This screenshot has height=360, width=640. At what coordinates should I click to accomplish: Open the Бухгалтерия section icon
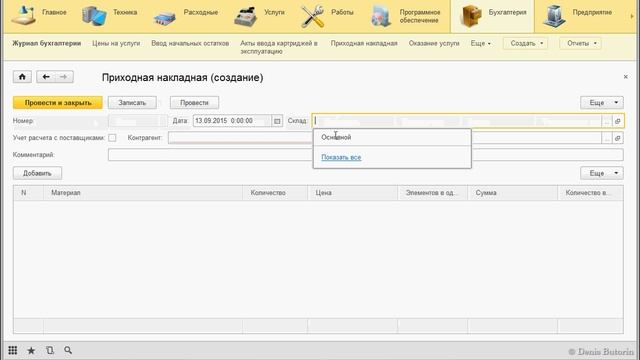coord(471,16)
